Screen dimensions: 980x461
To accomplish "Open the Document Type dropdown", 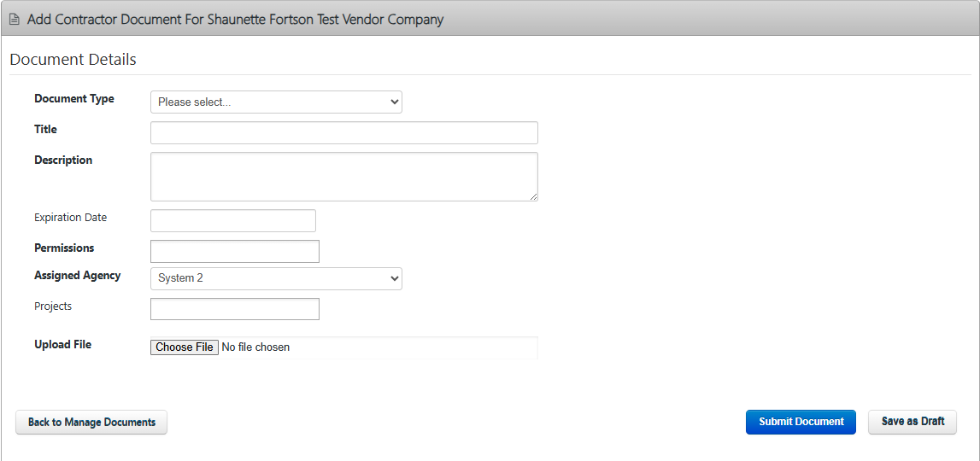I will pos(276,102).
